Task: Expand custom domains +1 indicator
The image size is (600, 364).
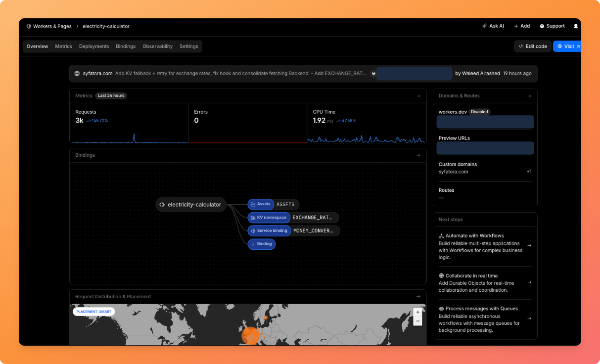Action: click(529, 172)
